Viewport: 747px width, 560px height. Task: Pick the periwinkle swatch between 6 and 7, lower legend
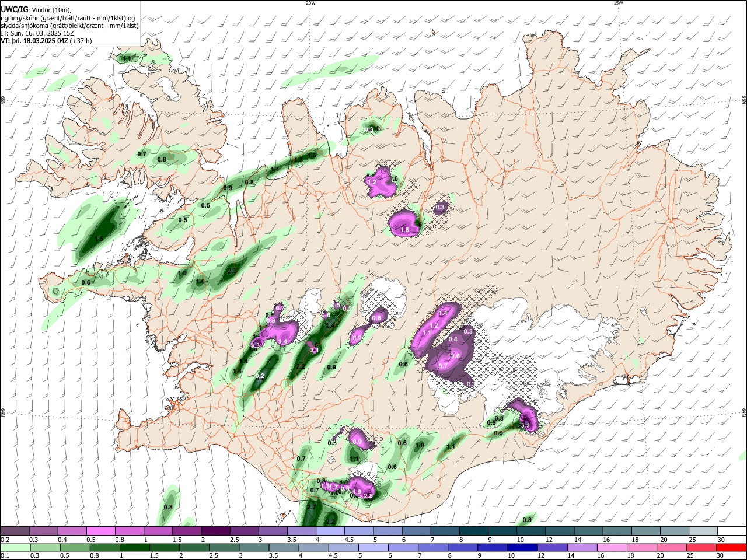coord(403,547)
